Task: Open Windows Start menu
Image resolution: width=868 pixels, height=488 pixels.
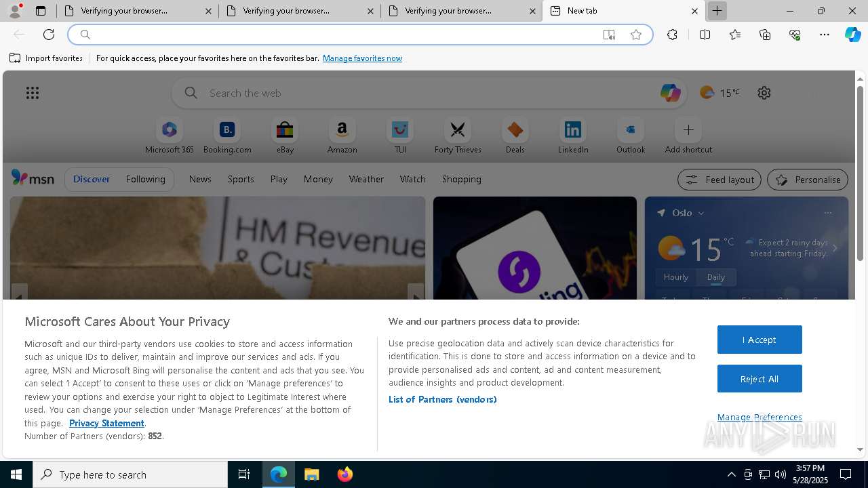Action: (x=16, y=474)
